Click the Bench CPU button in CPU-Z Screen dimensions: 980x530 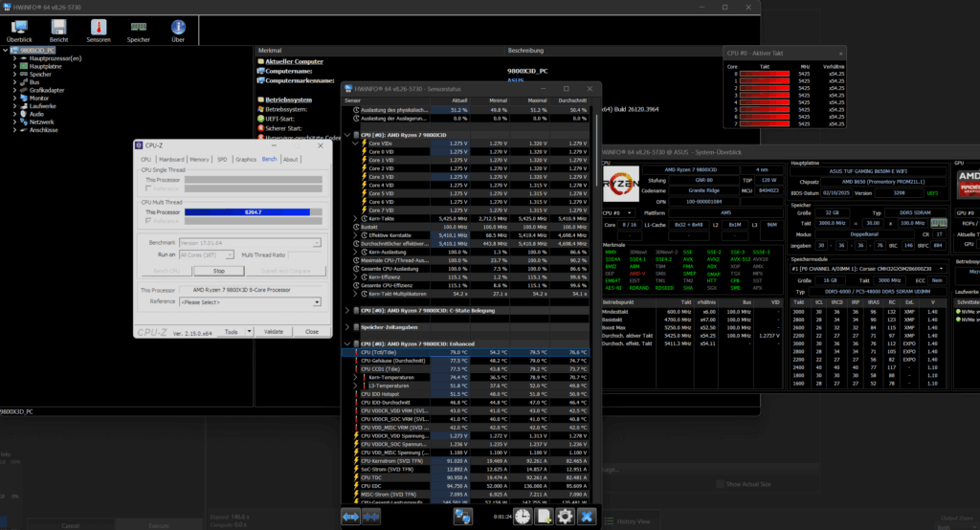[167, 271]
